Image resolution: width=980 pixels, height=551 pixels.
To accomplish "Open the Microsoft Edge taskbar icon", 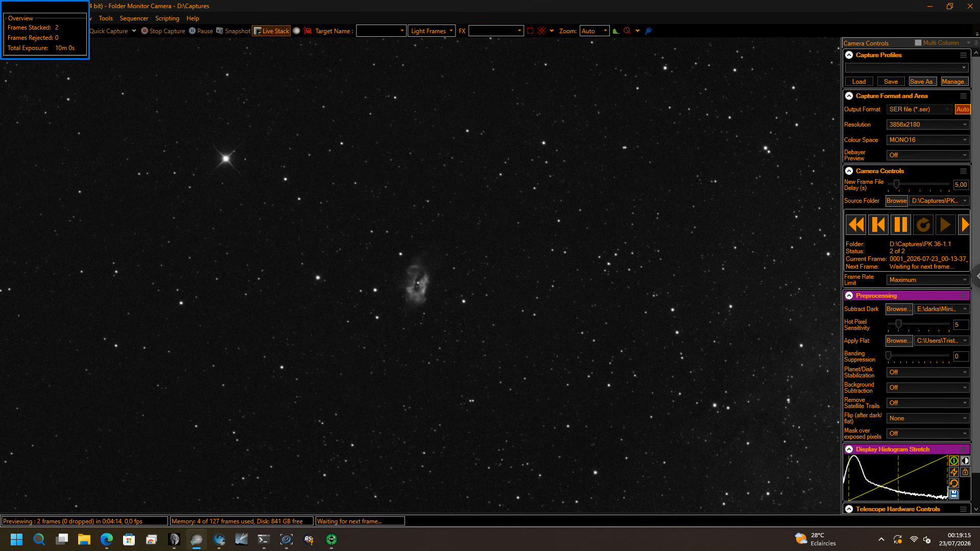I will point(106,539).
